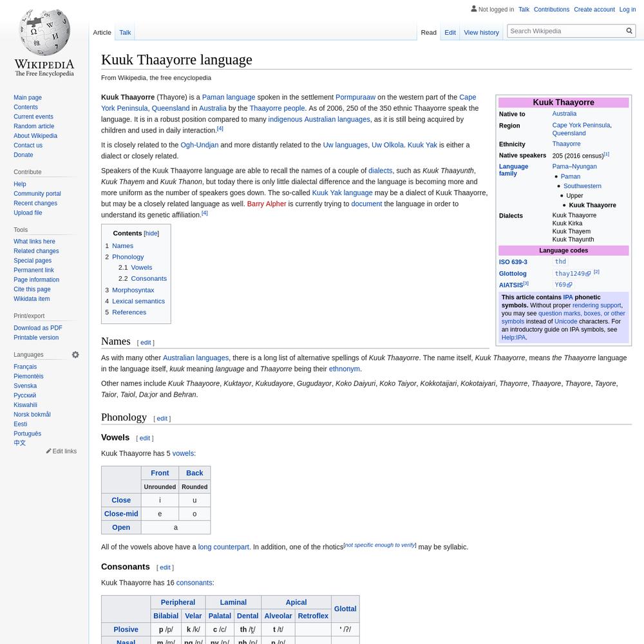Screen dimensions: 644x644
Task: Open Recent changes in sidebar
Action: pyautogui.click(x=35, y=204)
